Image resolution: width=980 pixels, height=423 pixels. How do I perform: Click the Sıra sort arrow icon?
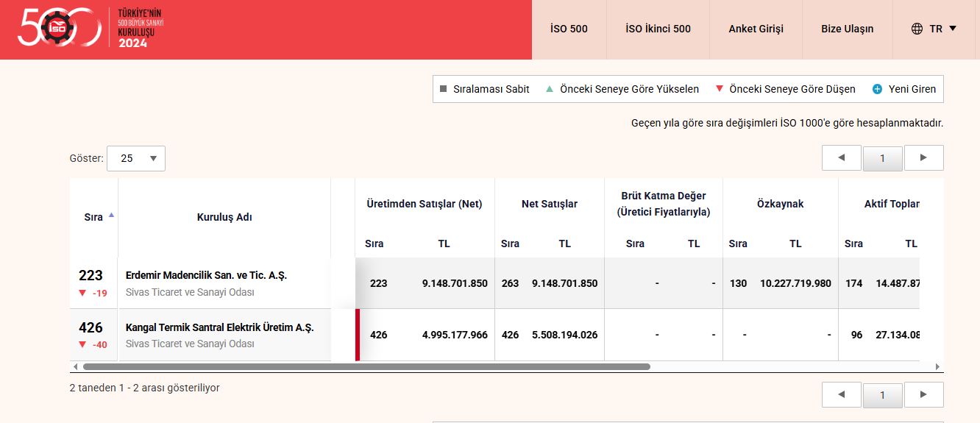111,215
